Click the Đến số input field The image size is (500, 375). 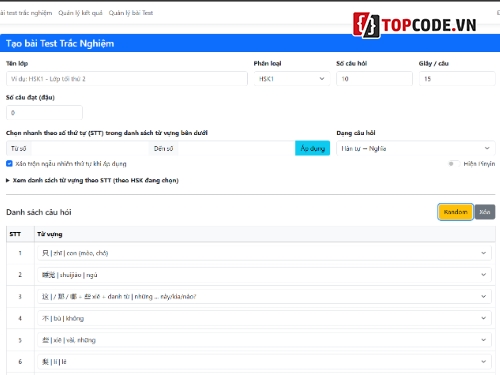tap(236, 148)
